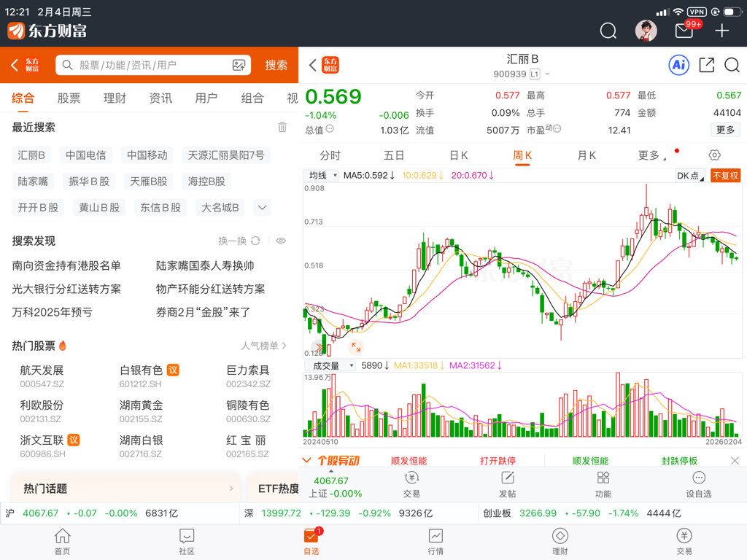This screenshot has height=560, width=747.
Task: Share the stock page
Action: click(x=706, y=65)
